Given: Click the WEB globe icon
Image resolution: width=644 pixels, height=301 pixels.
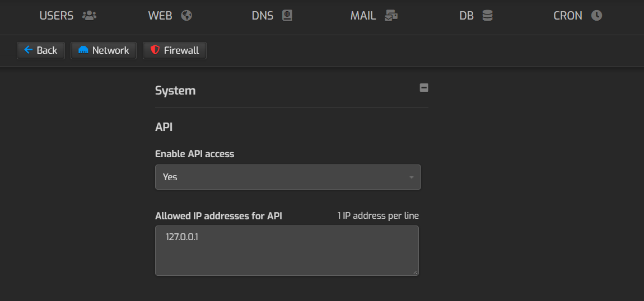Looking at the screenshot, I should 186,16.
